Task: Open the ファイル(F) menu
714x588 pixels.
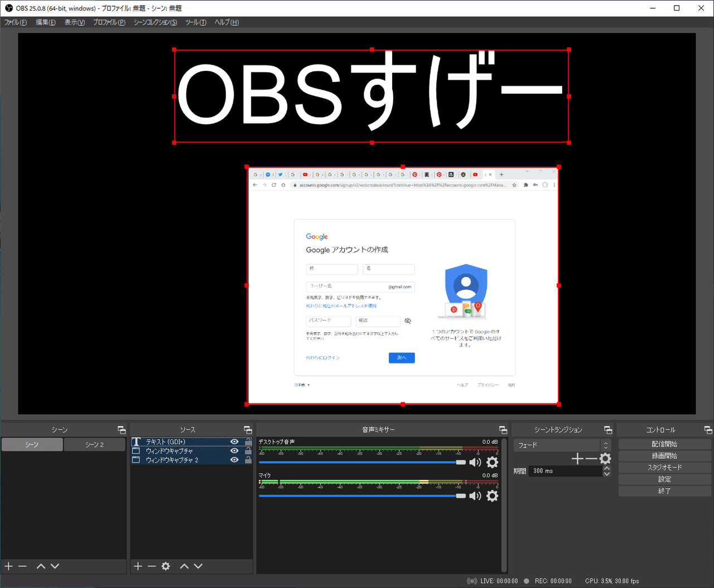Action: (x=16, y=22)
